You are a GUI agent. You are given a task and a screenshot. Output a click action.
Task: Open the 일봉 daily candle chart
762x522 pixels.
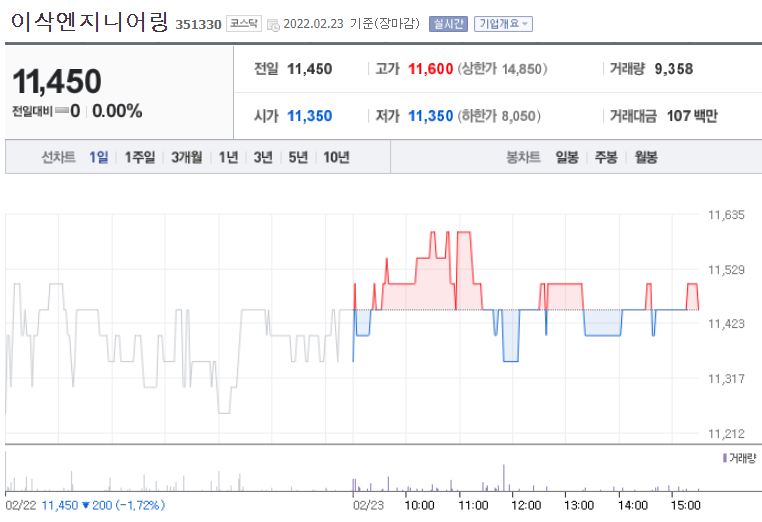pyautogui.click(x=567, y=157)
